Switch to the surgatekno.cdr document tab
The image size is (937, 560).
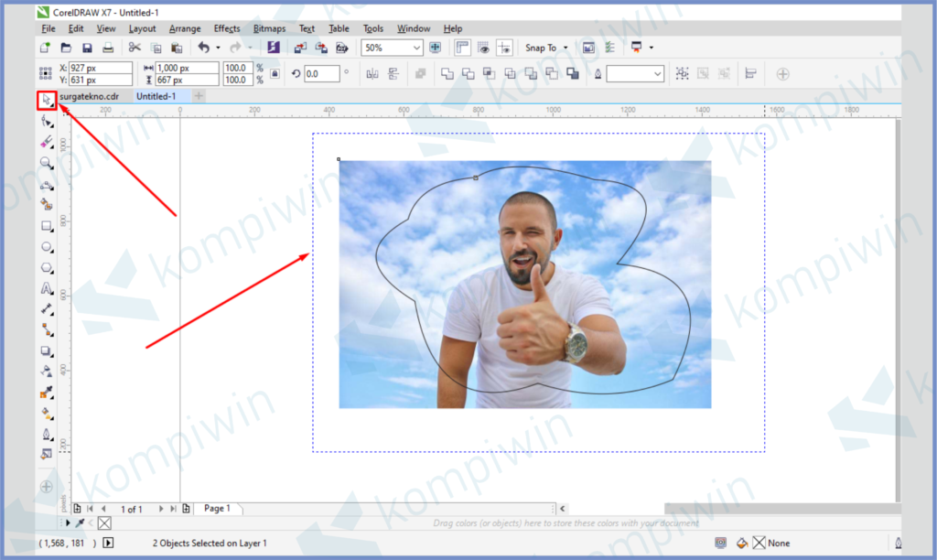click(x=89, y=96)
